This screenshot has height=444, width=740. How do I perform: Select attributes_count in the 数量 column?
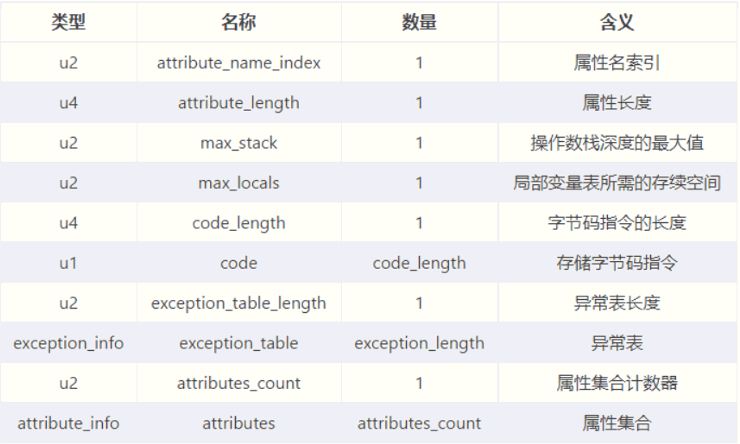[x=419, y=424]
